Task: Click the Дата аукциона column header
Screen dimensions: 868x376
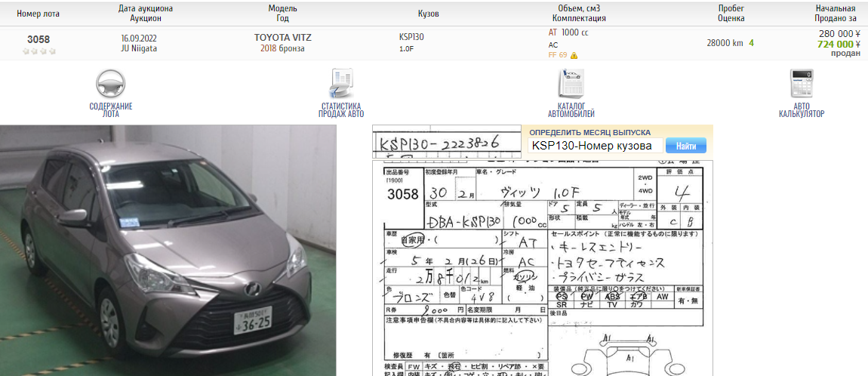Action: 146,14
